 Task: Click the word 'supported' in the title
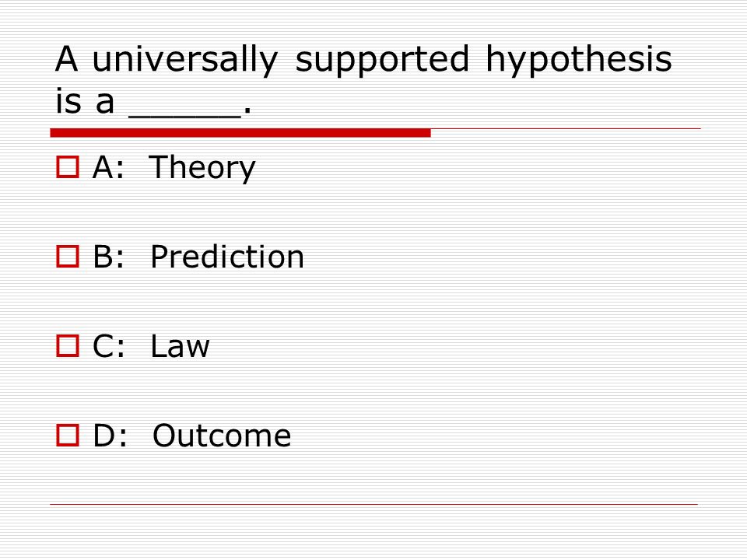point(383,61)
